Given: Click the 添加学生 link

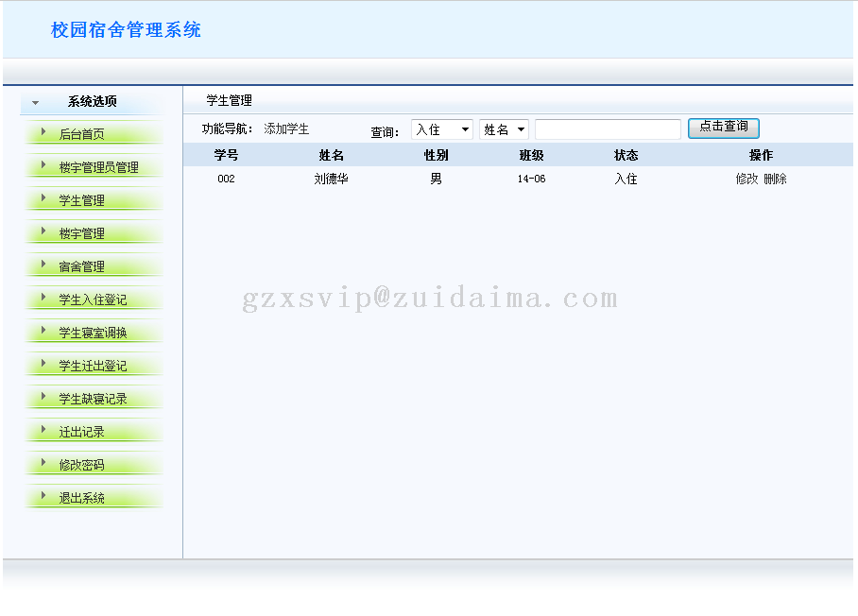Looking at the screenshot, I should [x=286, y=128].
